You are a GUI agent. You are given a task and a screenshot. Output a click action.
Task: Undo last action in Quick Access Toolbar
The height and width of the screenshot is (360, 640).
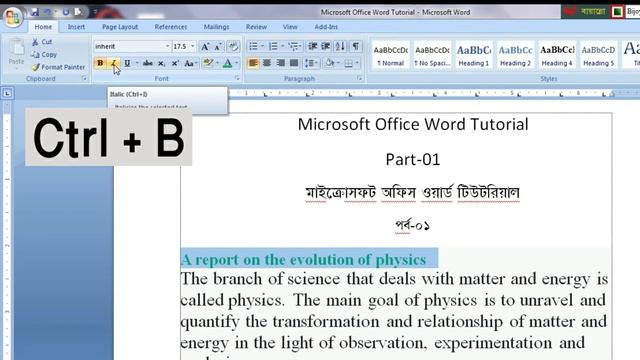pos(48,12)
